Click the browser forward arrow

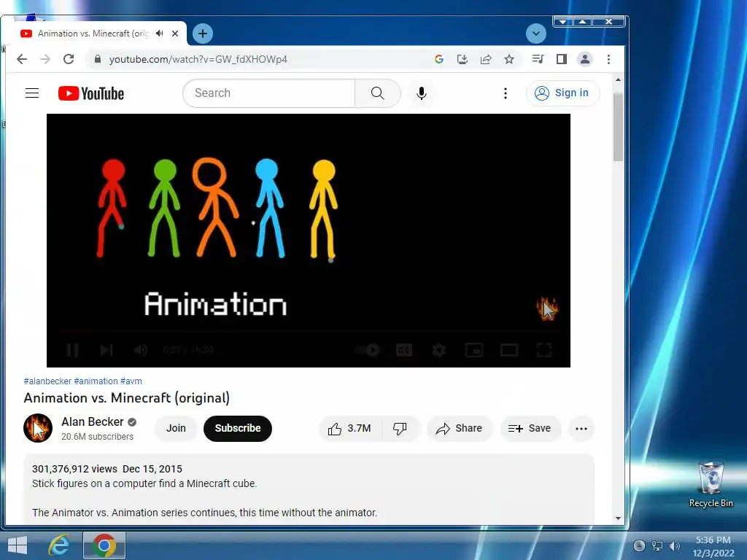click(x=45, y=59)
